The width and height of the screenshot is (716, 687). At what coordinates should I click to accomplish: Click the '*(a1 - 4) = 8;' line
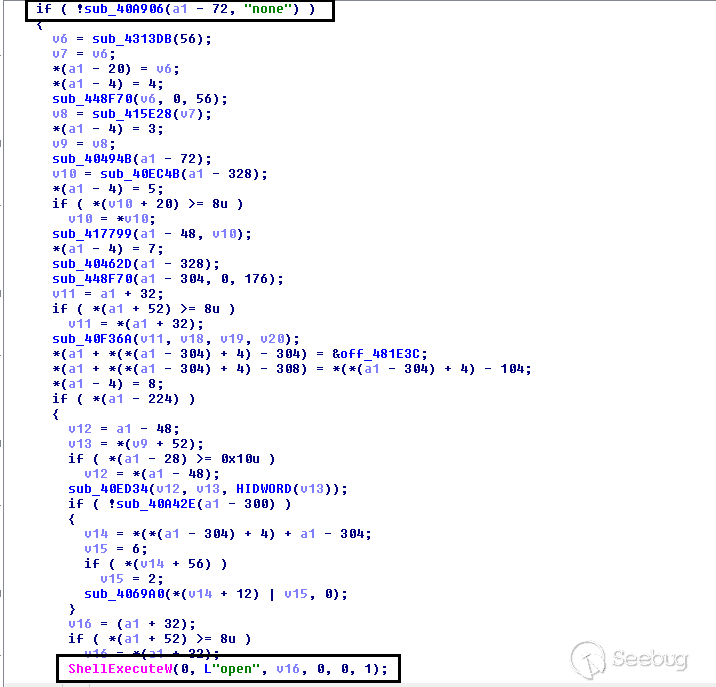108,384
